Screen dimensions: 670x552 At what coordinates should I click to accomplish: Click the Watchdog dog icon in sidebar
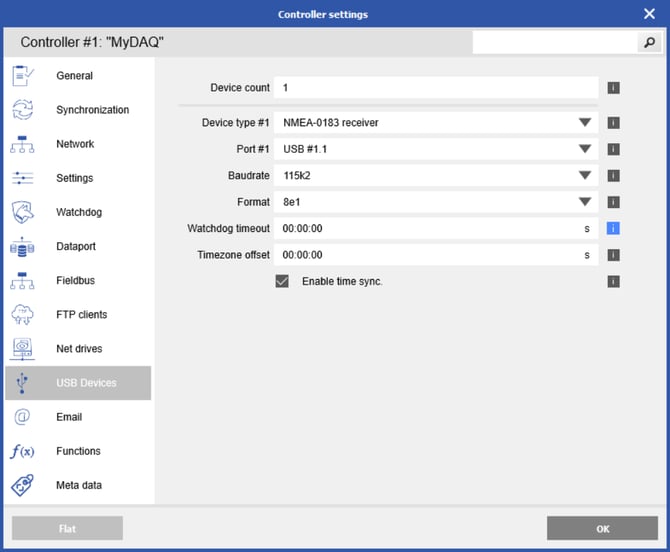(x=23, y=213)
